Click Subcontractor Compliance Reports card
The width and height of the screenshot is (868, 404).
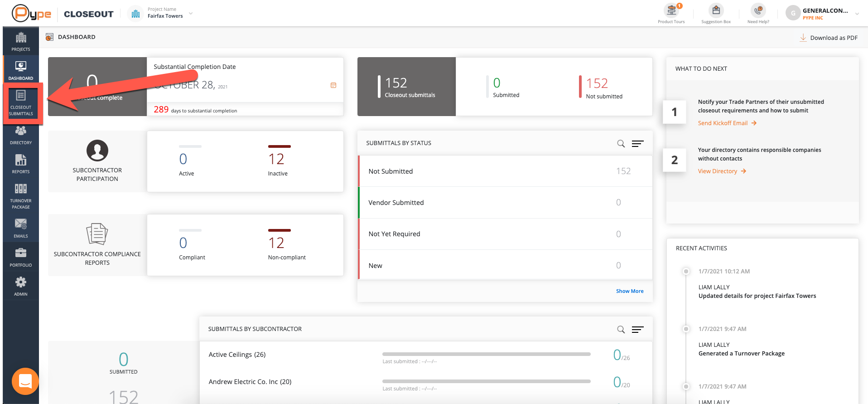97,245
